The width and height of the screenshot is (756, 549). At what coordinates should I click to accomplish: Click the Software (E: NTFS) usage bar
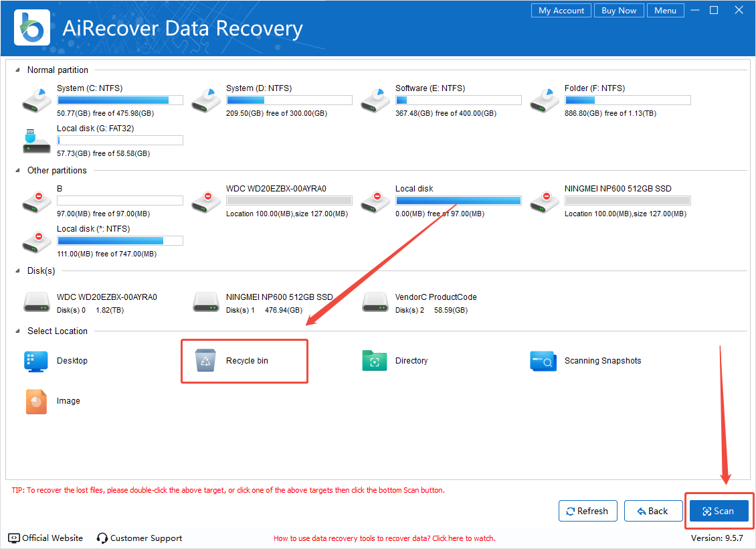(x=458, y=100)
